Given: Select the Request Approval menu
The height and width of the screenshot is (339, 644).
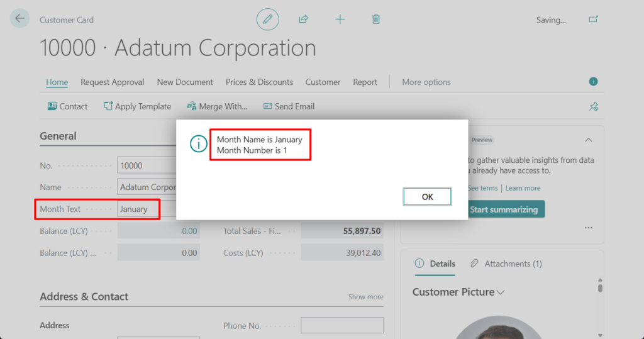Looking at the screenshot, I should pos(112,82).
